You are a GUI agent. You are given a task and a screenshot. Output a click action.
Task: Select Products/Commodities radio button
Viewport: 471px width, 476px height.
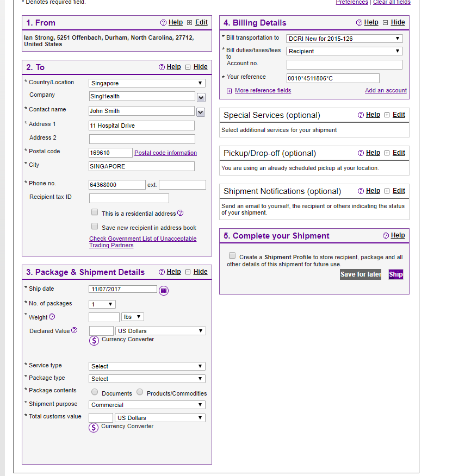(140, 392)
